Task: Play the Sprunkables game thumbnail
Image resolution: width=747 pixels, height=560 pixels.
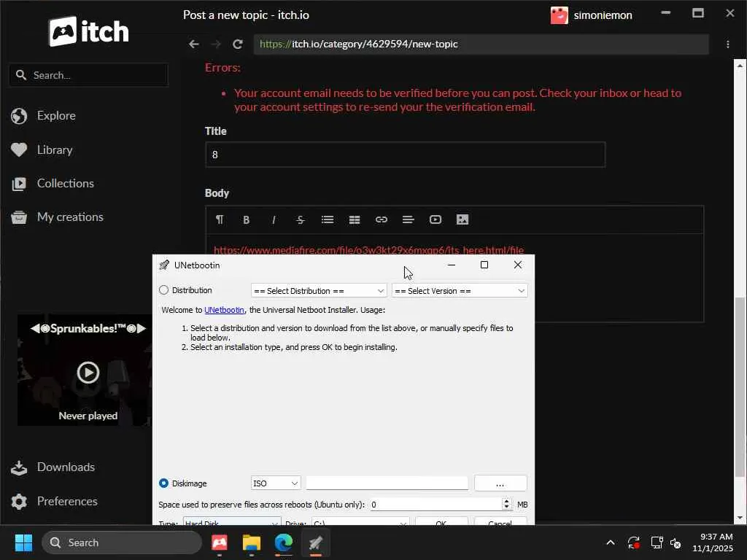Action: (x=88, y=373)
